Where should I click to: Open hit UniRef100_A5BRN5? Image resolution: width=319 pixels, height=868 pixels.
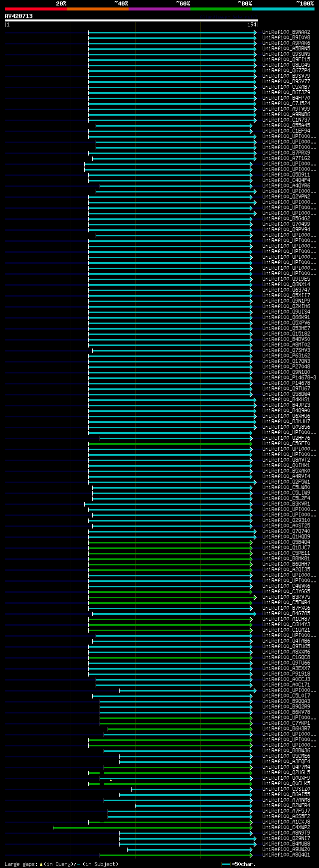pos(286,48)
